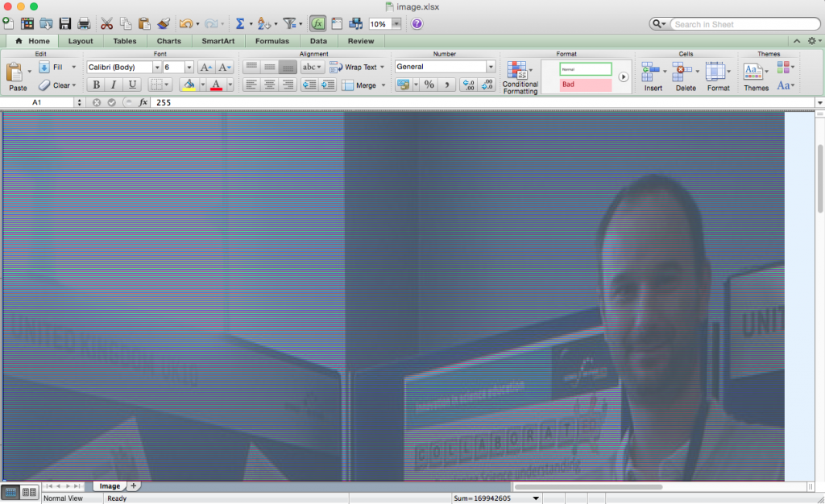This screenshot has width=825, height=504.
Task: Open Help with purple question mark
Action: tap(417, 23)
